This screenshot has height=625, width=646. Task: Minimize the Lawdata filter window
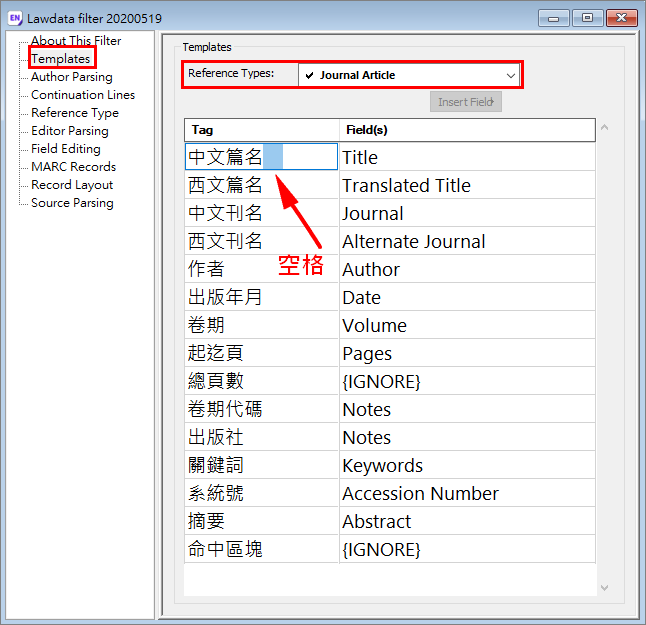[x=553, y=18]
